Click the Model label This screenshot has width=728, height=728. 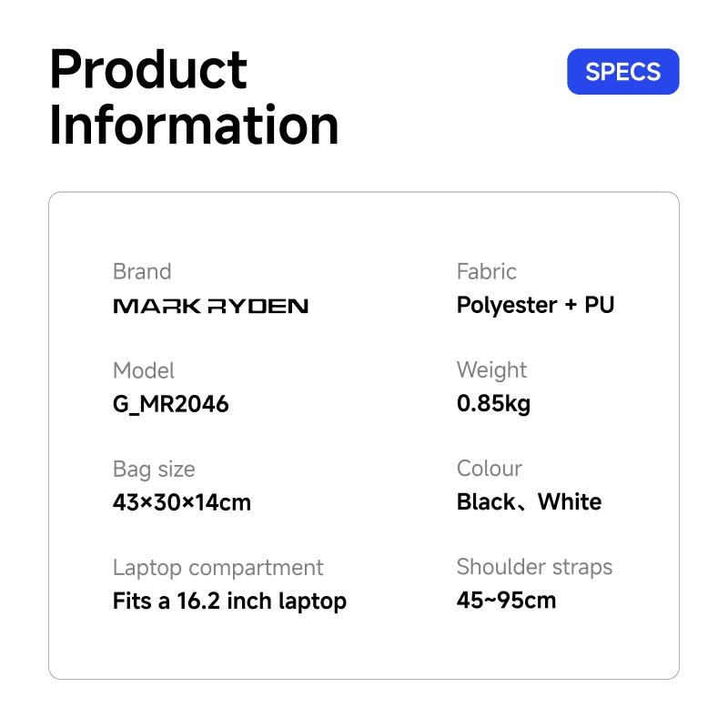144,370
